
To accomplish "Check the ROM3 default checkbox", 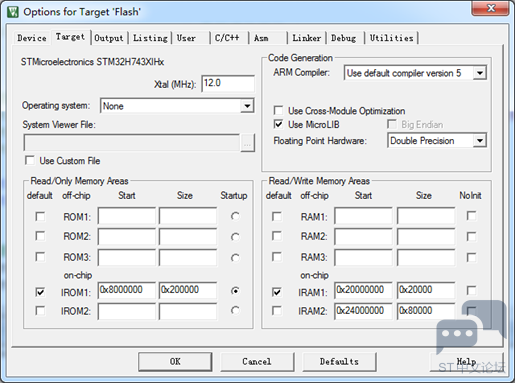I will (x=40, y=257).
